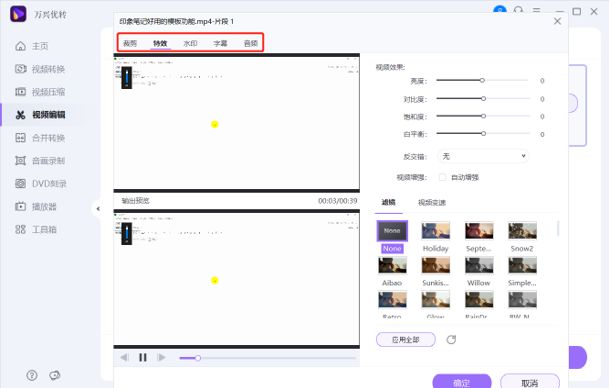Go to 视频转换 video converter section
The height and width of the screenshot is (388, 609).
[40, 69]
